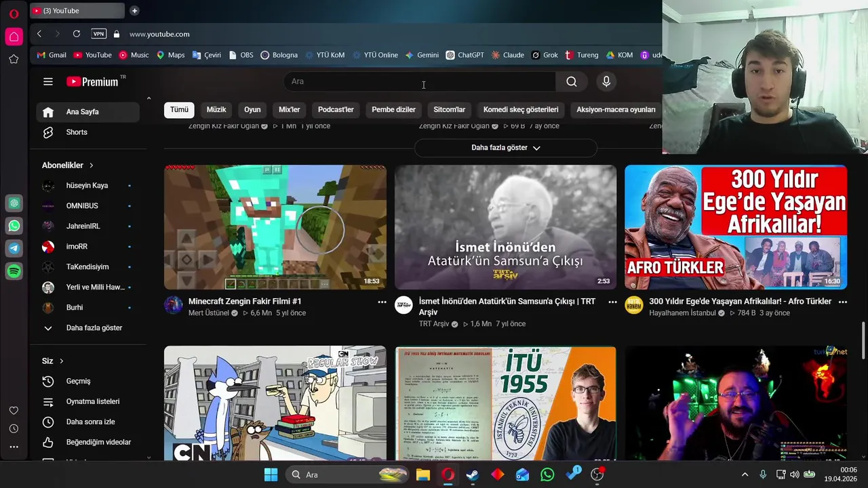Viewport: 868px width, 488px height.
Task: Toggle the VPN badge in address bar
Action: point(99,34)
